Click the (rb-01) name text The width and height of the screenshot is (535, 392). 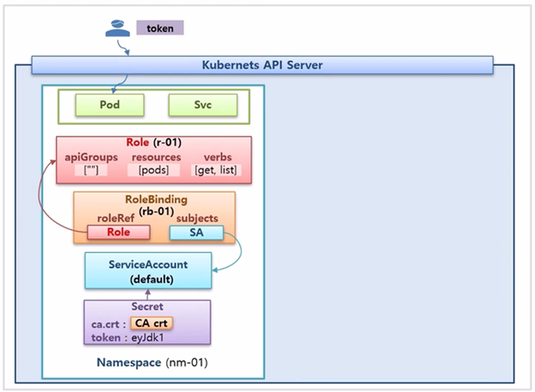coord(156,212)
